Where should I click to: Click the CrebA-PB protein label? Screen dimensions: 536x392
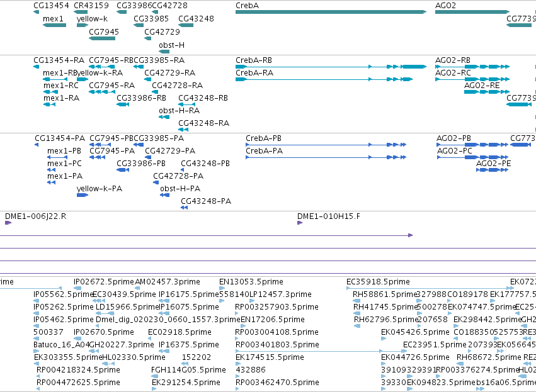pos(263,138)
